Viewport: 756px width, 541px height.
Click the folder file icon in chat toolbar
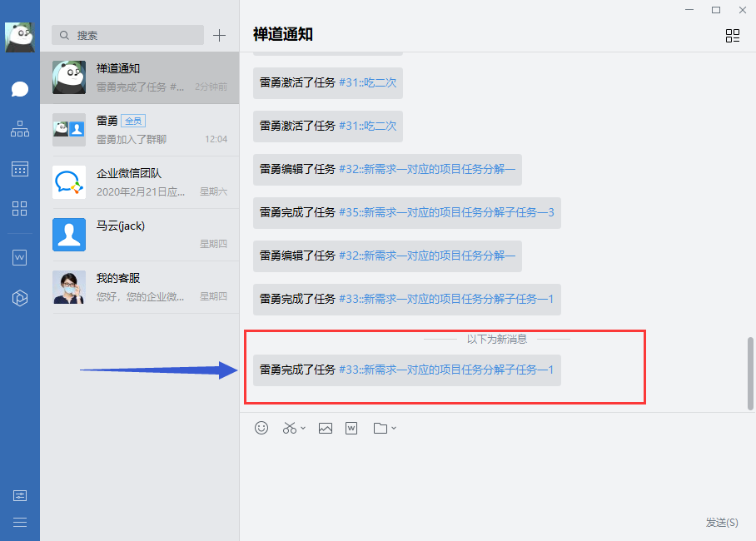click(380, 428)
